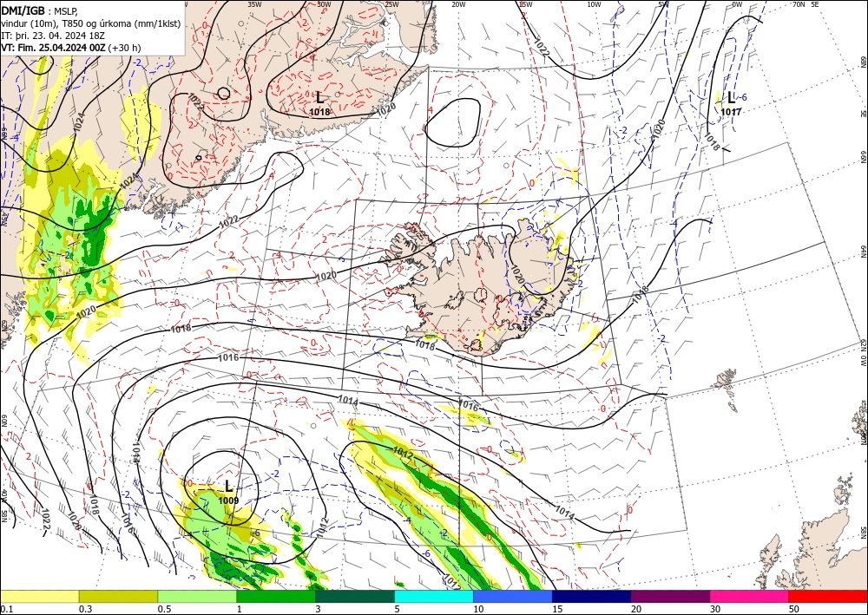Image resolution: width=868 pixels, height=615 pixels.
Task: Click the '0W' longitude label at top
Action: point(736,4)
